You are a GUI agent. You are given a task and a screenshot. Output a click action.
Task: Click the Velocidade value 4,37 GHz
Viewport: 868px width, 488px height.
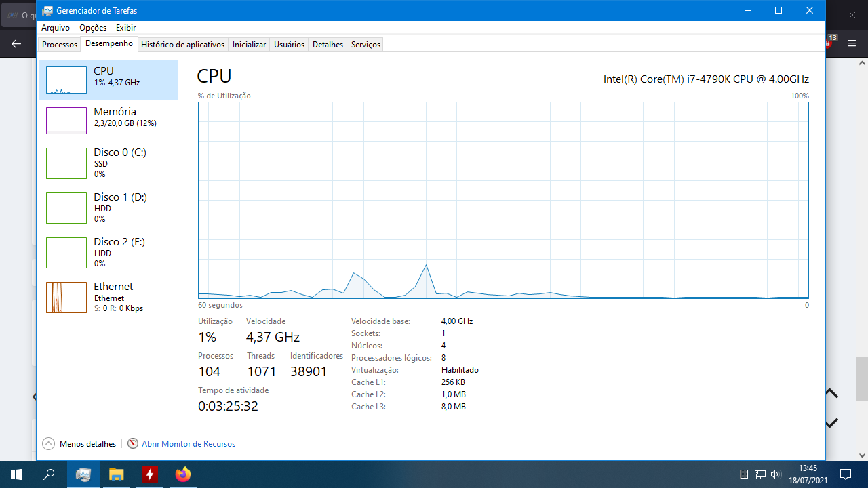[x=273, y=337]
